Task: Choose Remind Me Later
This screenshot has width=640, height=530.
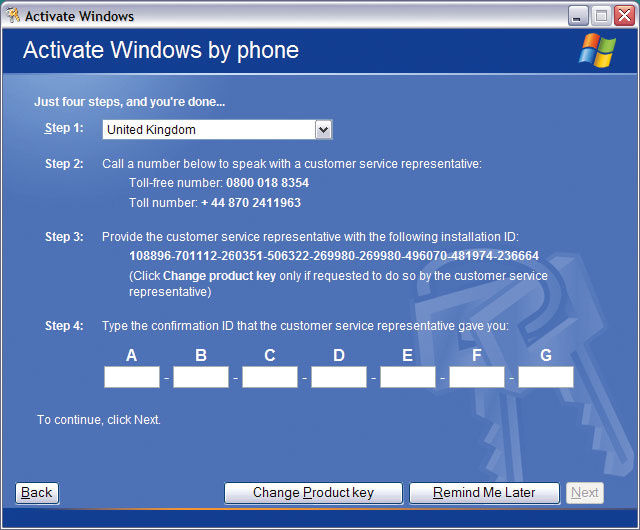Action: pyautogui.click(x=484, y=493)
